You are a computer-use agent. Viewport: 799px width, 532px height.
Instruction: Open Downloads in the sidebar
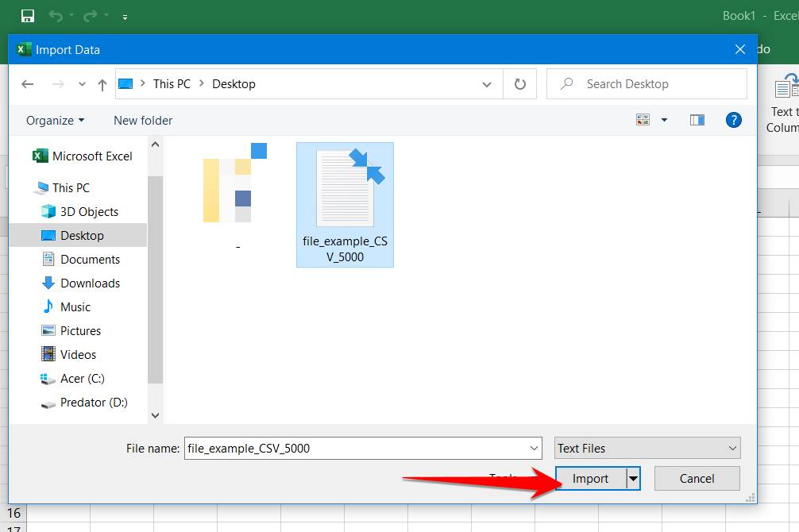(x=80, y=283)
